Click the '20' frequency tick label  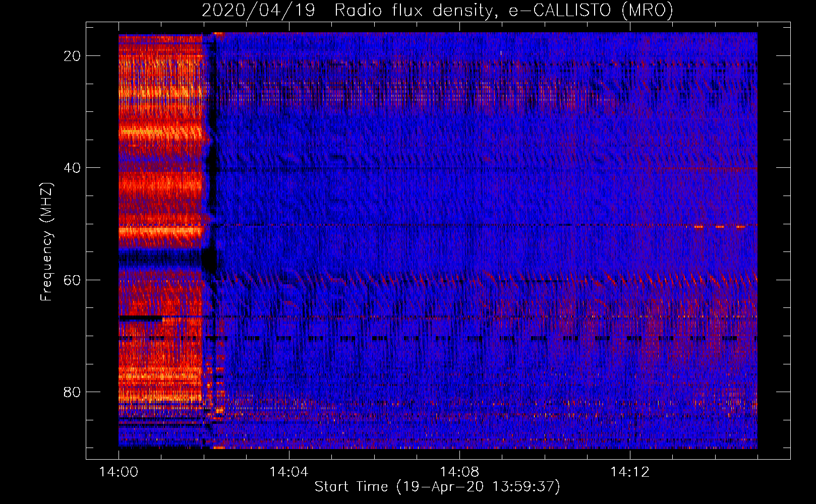click(x=72, y=56)
